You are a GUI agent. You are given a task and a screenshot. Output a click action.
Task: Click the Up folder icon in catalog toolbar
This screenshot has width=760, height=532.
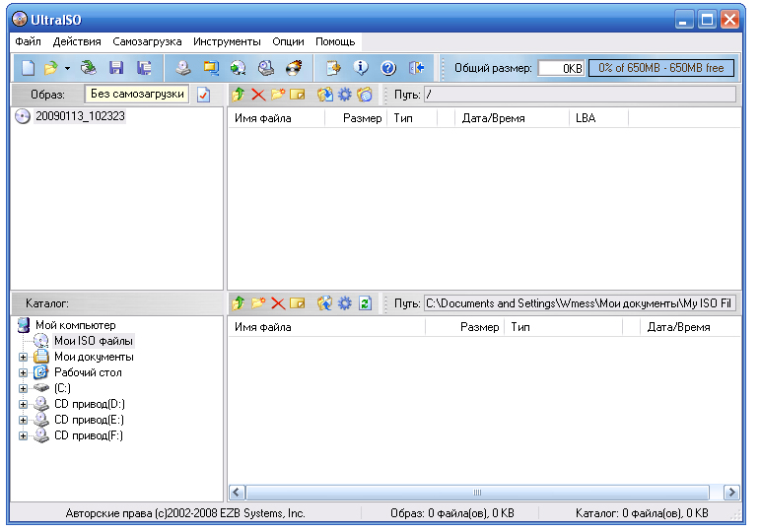[x=238, y=303]
